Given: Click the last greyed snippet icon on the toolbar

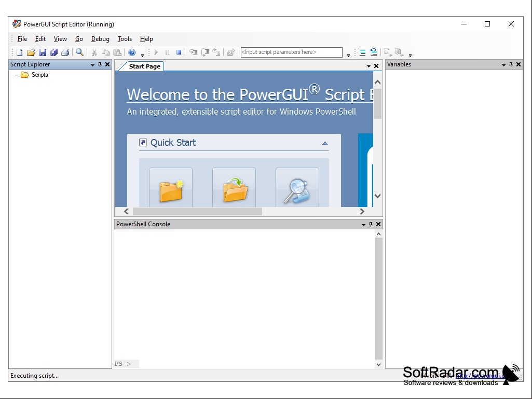Looking at the screenshot, I should pyautogui.click(x=399, y=52).
